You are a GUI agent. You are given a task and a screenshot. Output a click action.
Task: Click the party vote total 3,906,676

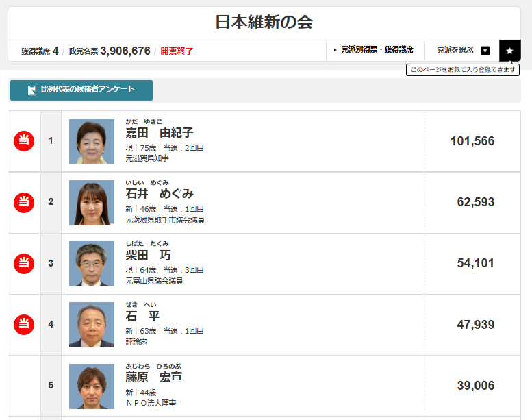[125, 51]
